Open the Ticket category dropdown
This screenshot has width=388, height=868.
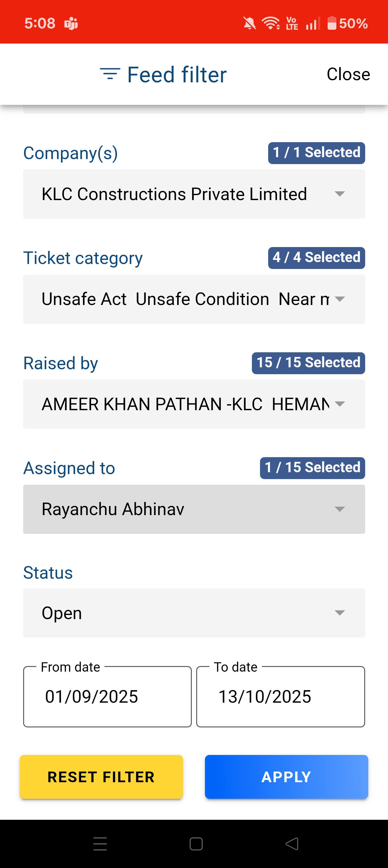coord(194,299)
